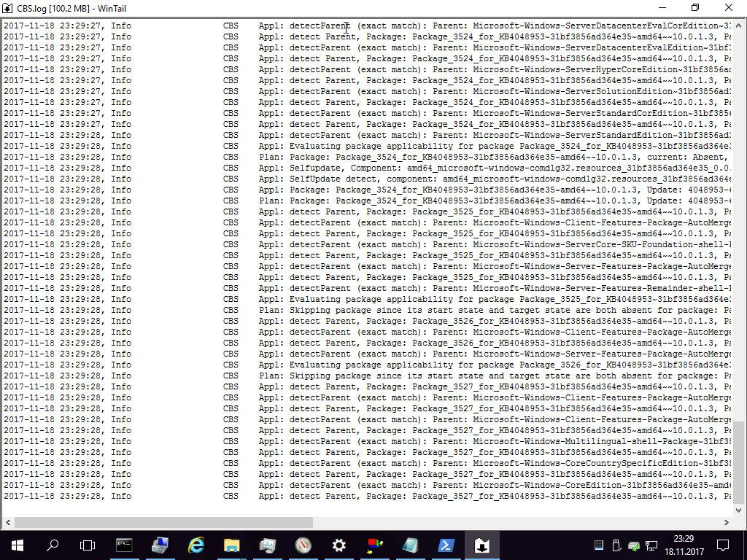
Task: Click the taskbar Search magnifier icon
Action: [53, 545]
